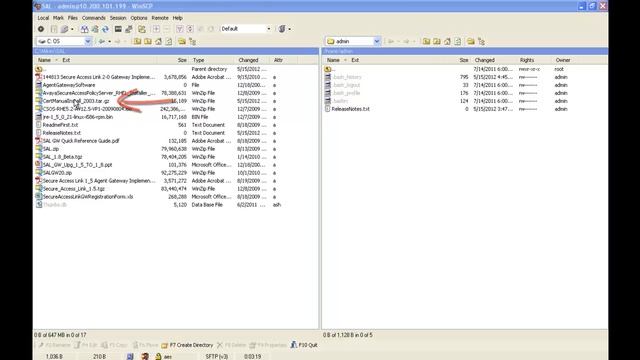Click remote panel Open Directory bookmark icon

click(471, 41)
